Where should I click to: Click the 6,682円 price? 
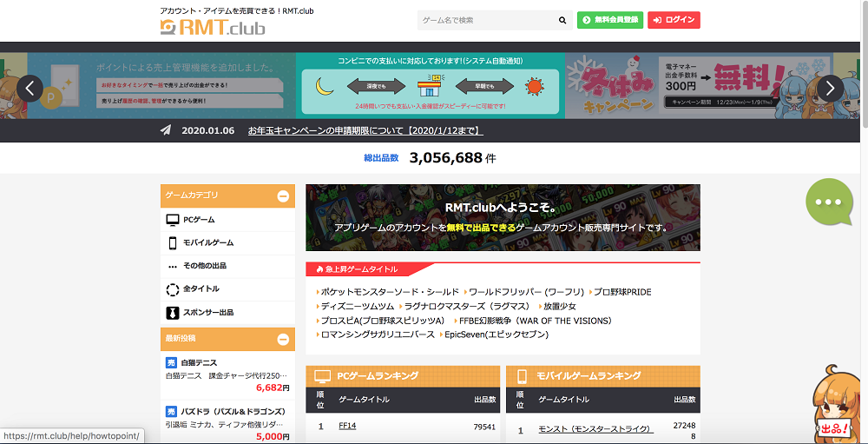[x=273, y=388]
